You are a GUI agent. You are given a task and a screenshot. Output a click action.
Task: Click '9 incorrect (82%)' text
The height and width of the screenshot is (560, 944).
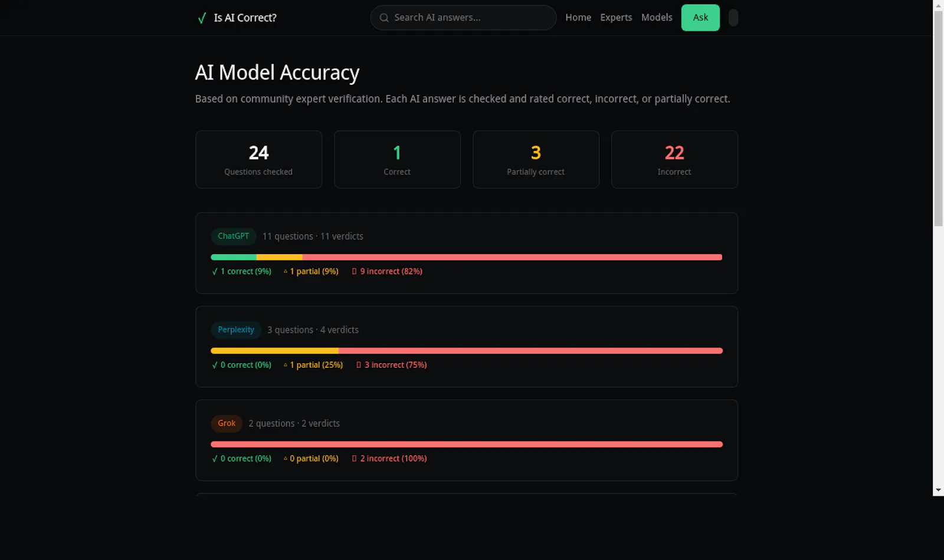[391, 272]
